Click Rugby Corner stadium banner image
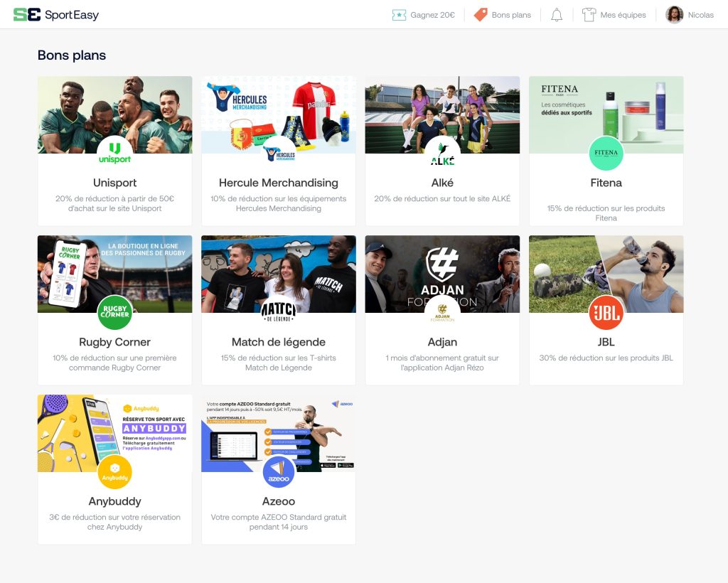Viewport: 728px width, 583px height. pyautogui.click(x=114, y=274)
